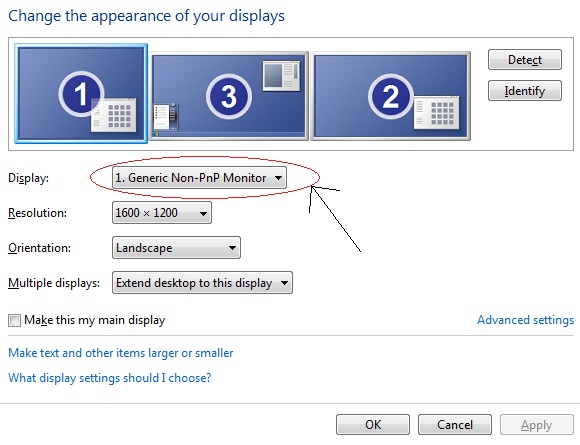This screenshot has height=445, width=580.
Task: Toggle Make this my main display checkbox
Action: (14, 320)
